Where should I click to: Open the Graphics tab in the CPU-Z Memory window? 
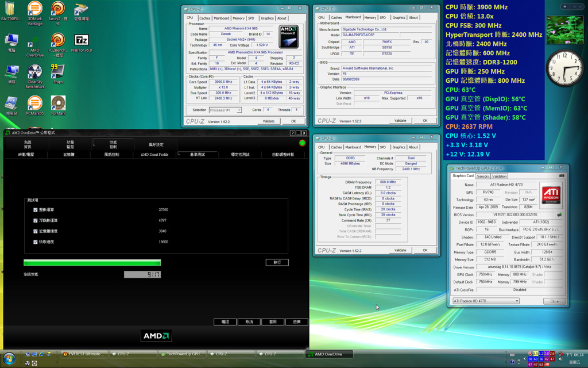[x=399, y=147]
